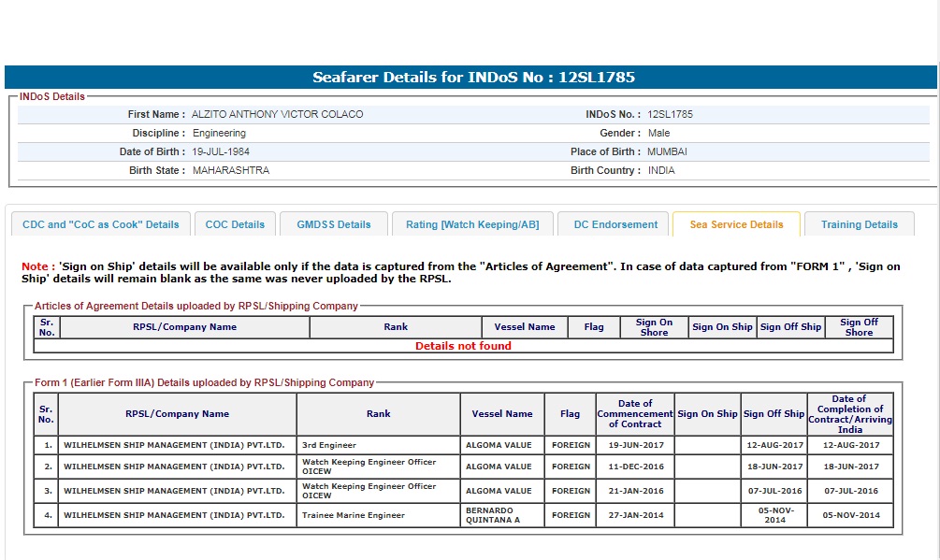Open the Training Details tab
This screenshot has height=560, width=940.
pyautogui.click(x=859, y=224)
